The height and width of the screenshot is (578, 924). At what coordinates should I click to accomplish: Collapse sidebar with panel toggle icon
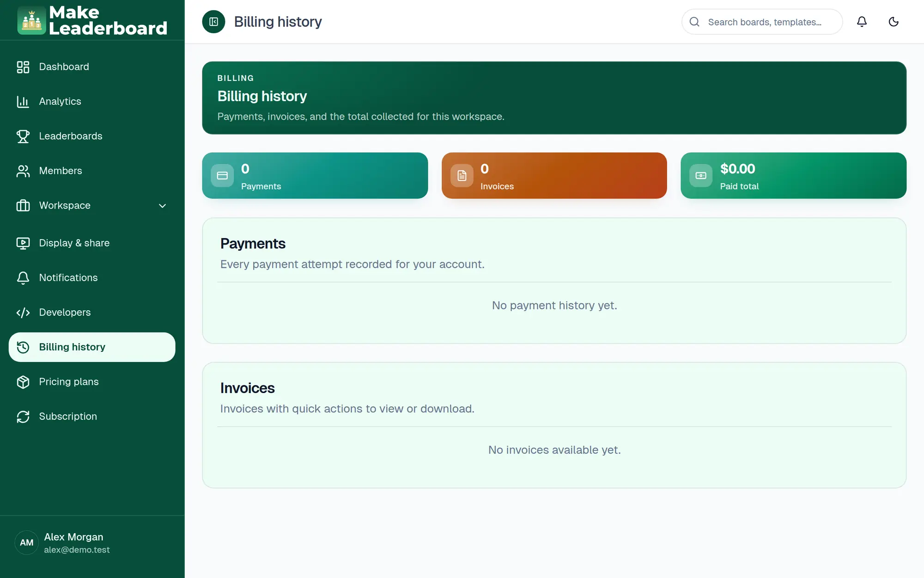click(213, 22)
